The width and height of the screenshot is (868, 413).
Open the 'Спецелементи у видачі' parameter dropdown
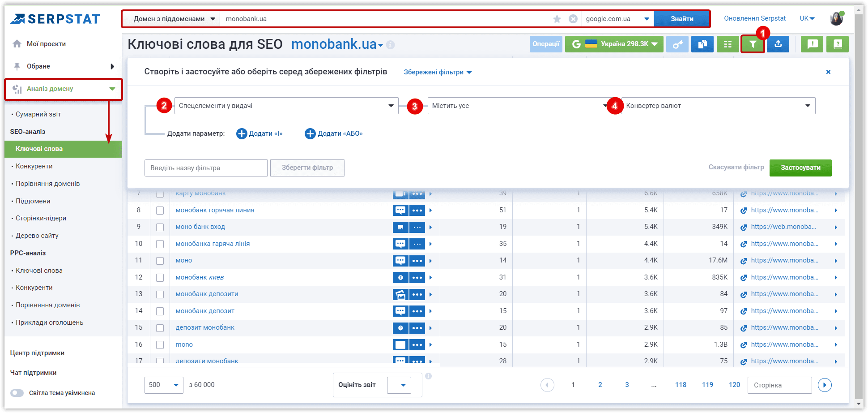pyautogui.click(x=286, y=106)
